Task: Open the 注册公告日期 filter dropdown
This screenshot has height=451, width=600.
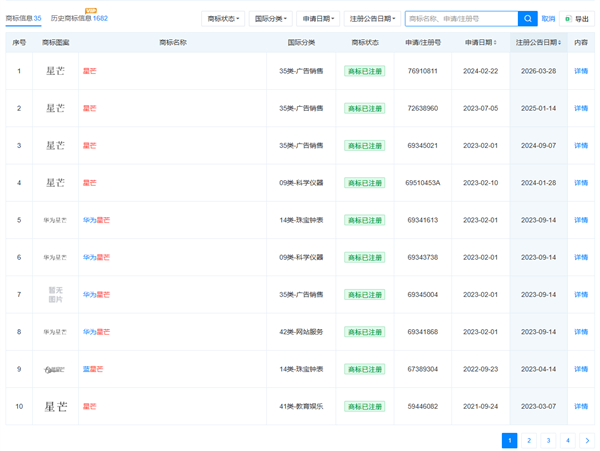Action: tap(372, 19)
